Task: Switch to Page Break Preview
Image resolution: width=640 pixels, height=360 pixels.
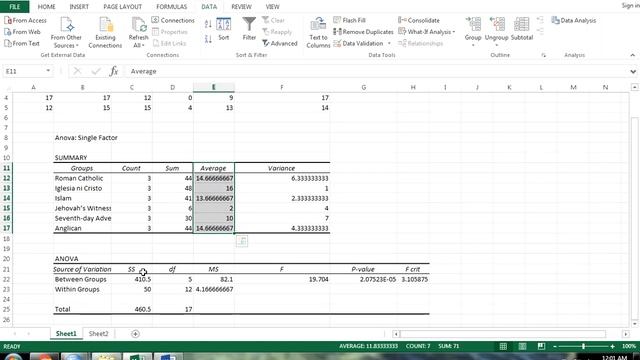Action: [541, 346]
